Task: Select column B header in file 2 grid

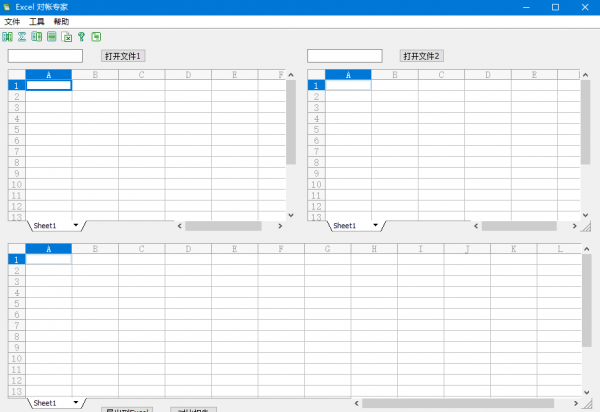Action: click(395, 75)
